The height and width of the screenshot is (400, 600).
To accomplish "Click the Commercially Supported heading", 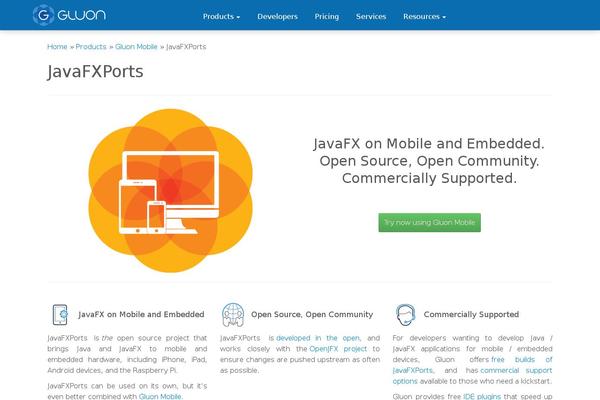I will click(471, 314).
